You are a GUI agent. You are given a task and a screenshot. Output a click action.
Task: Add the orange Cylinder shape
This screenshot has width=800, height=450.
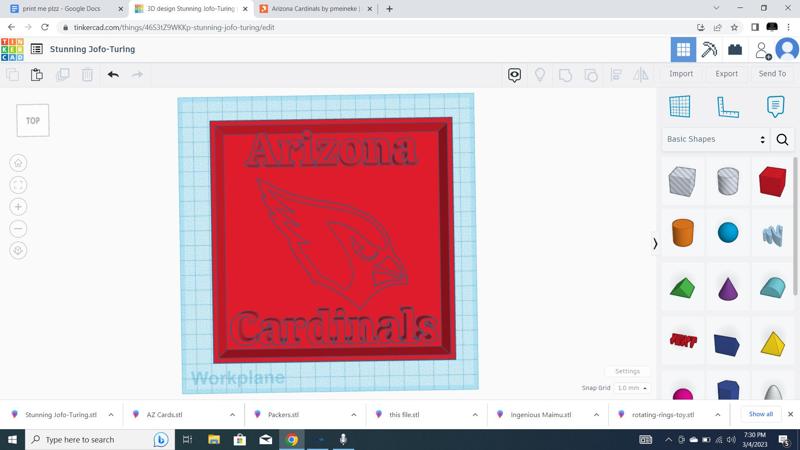[x=683, y=233]
